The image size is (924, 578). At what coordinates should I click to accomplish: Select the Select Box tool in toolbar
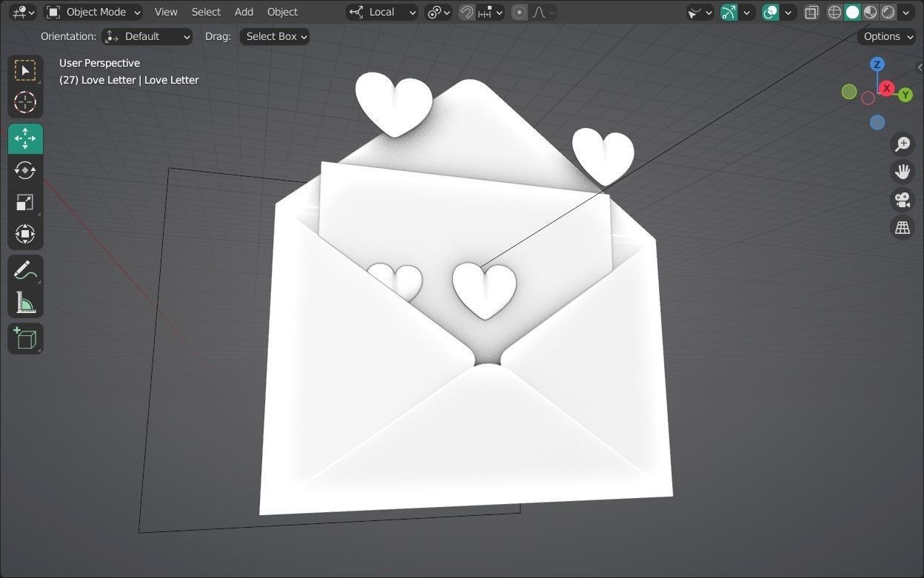(x=25, y=70)
